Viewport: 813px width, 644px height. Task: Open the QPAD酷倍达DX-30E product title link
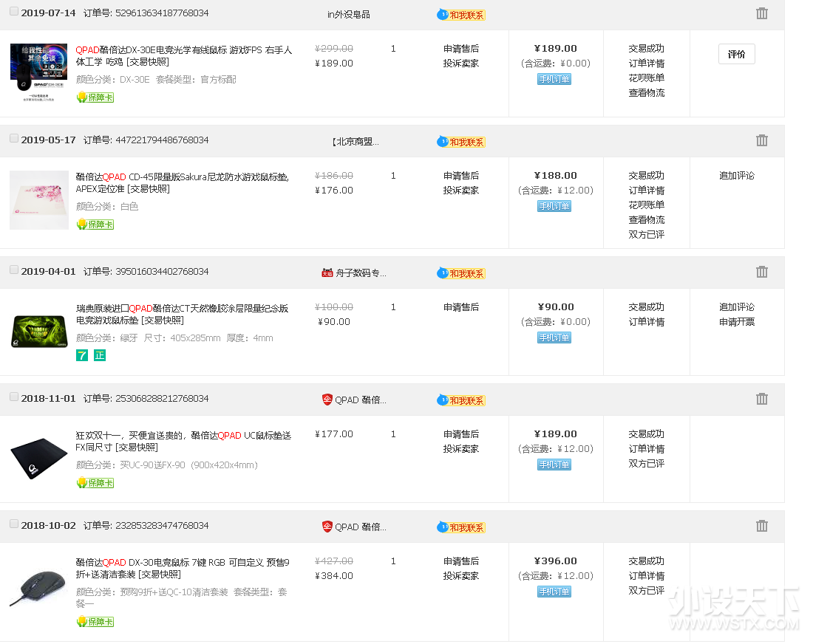tap(184, 56)
